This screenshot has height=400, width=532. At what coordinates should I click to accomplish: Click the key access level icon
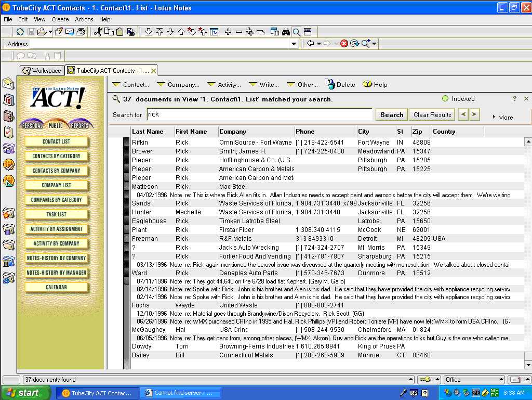pos(424,380)
